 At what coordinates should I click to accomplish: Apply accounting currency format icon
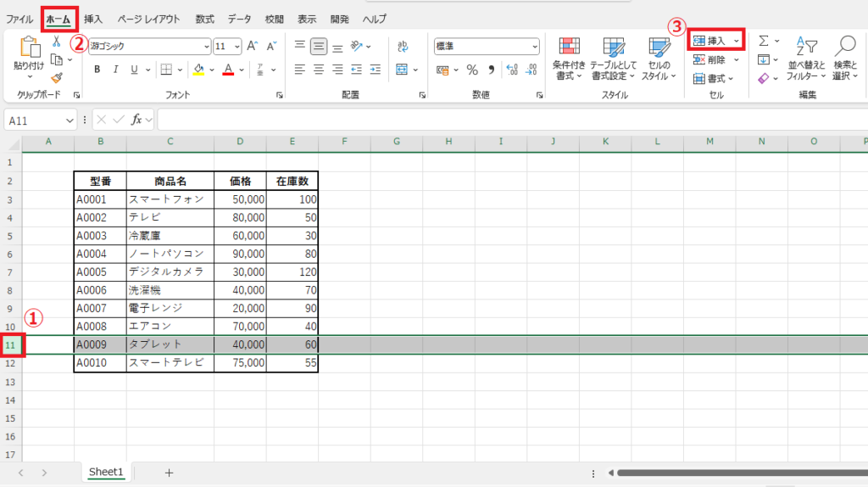442,70
